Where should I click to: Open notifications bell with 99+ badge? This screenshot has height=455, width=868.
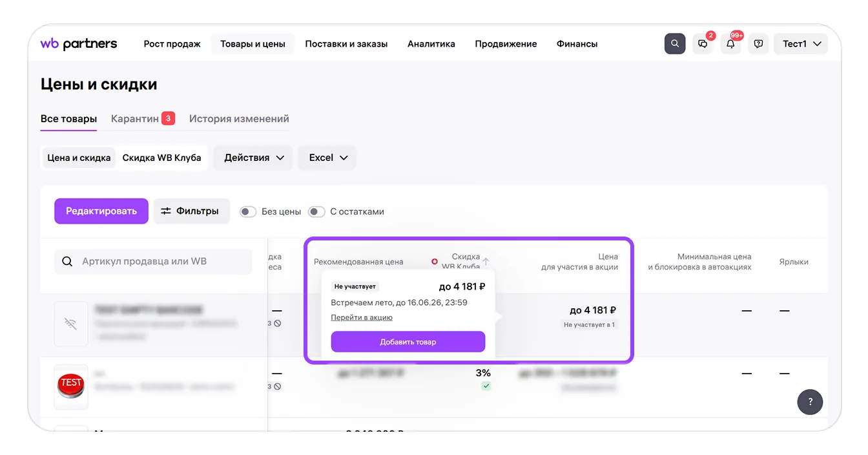tap(730, 44)
